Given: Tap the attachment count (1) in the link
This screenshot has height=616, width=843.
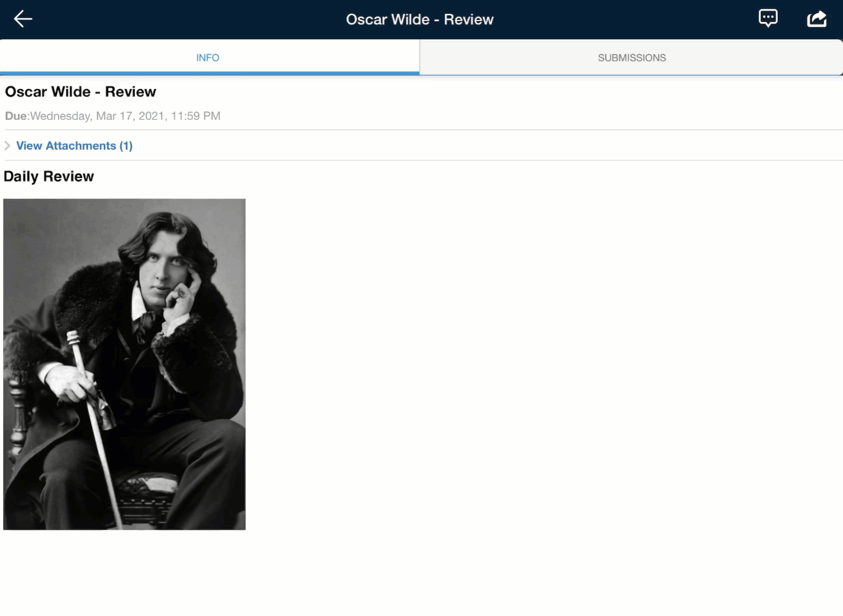Looking at the screenshot, I should [126, 146].
